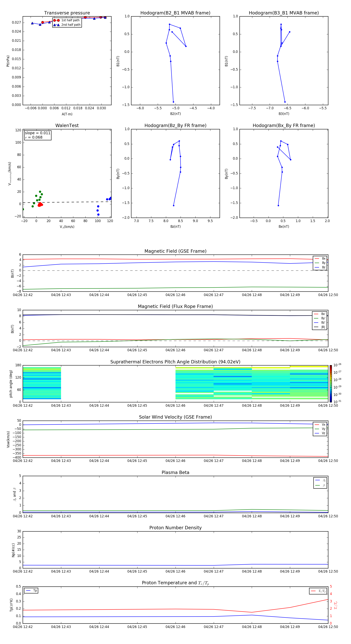The width and height of the screenshot is (351, 644).
Task: Click the "Hodogram(Bz_By FR frame)" title
Action: coord(175,125)
